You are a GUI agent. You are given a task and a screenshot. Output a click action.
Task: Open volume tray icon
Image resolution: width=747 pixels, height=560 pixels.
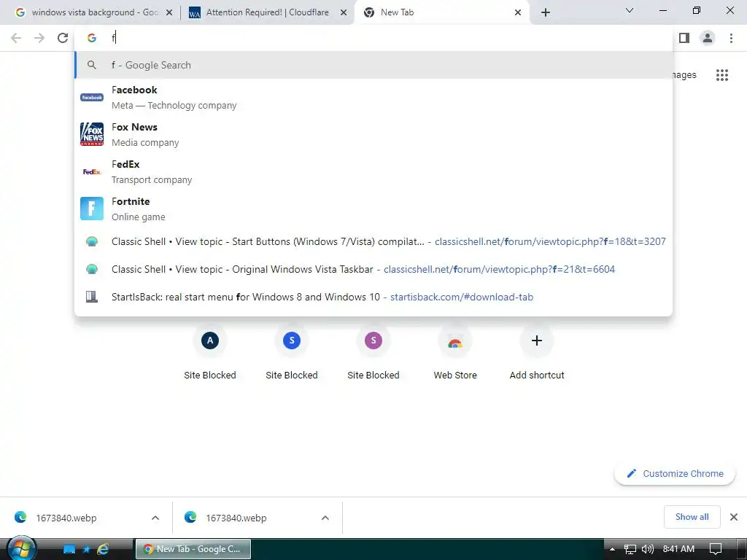click(x=647, y=549)
